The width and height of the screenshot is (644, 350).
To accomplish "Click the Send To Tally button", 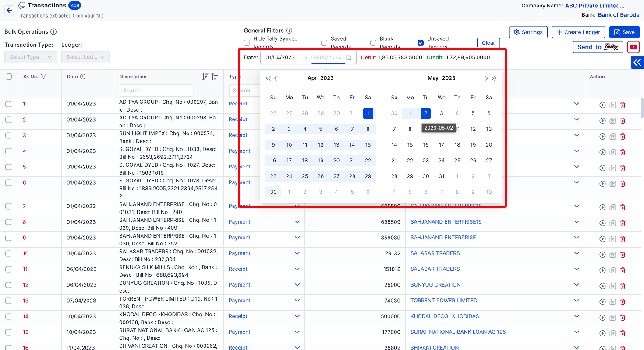I will point(598,47).
